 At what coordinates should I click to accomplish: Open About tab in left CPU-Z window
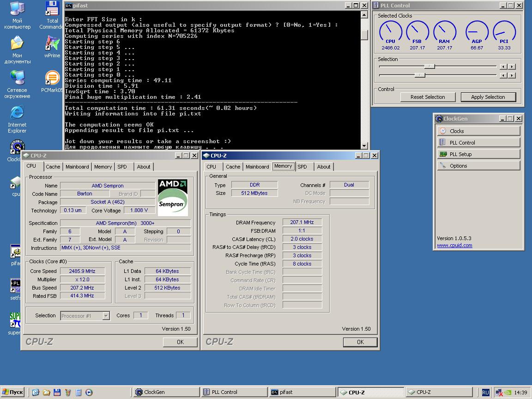(144, 167)
